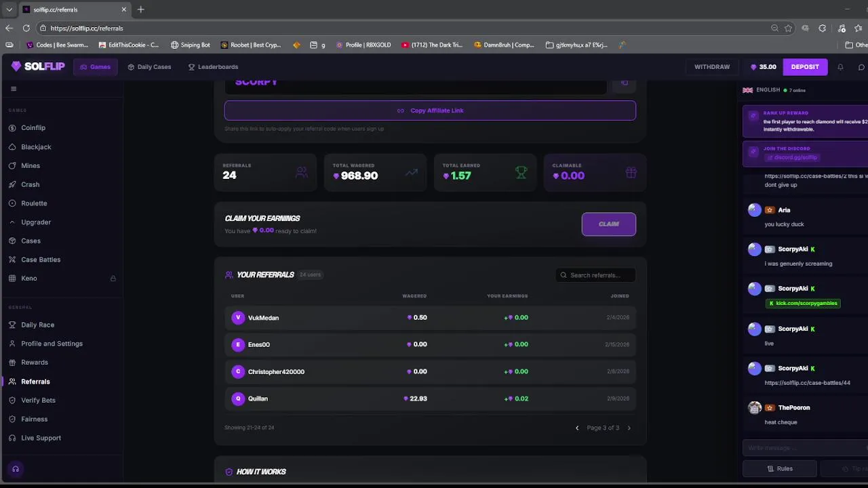The height and width of the screenshot is (488, 868).
Task: Click the 35.00 balance display
Action: [x=763, y=67]
